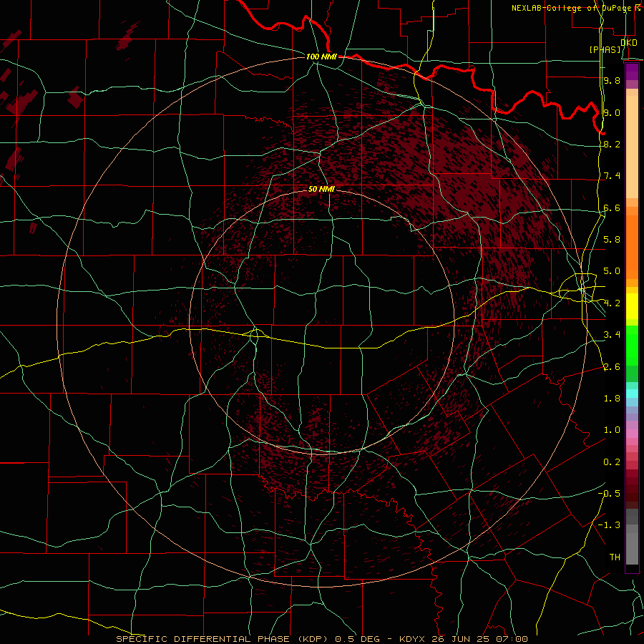
Task: Click the 9.0 value on the color scale
Action: pos(612,112)
